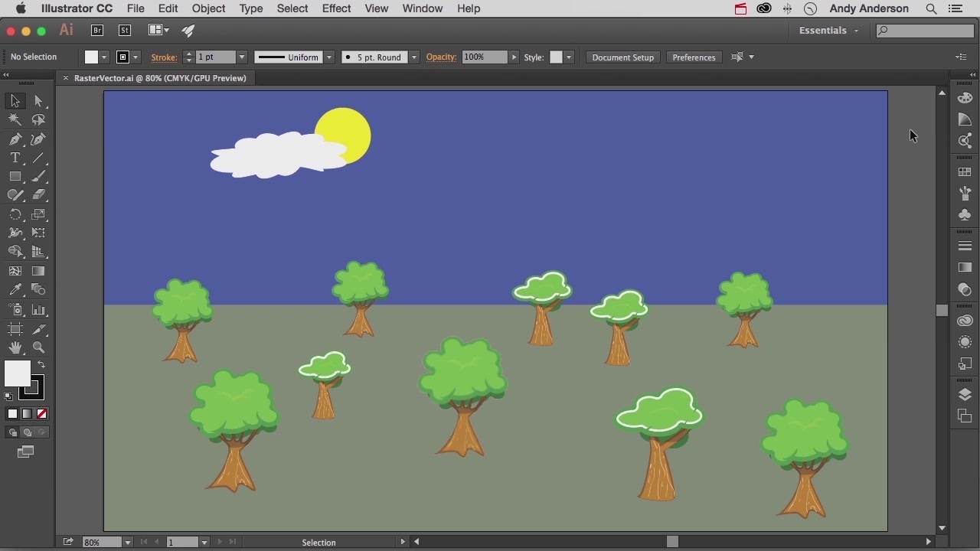The image size is (980, 551).
Task: Set paint mode to None
Action: click(42, 414)
